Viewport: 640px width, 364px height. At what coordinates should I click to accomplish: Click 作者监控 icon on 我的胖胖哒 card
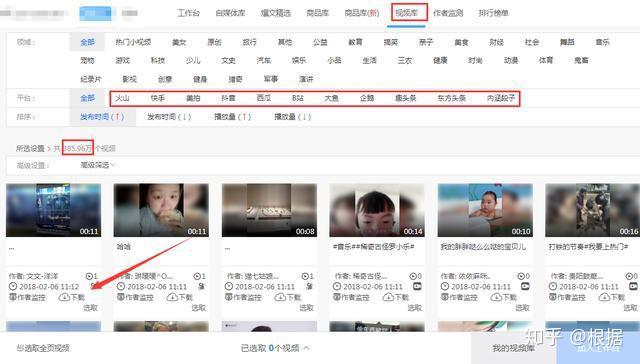pos(444,297)
